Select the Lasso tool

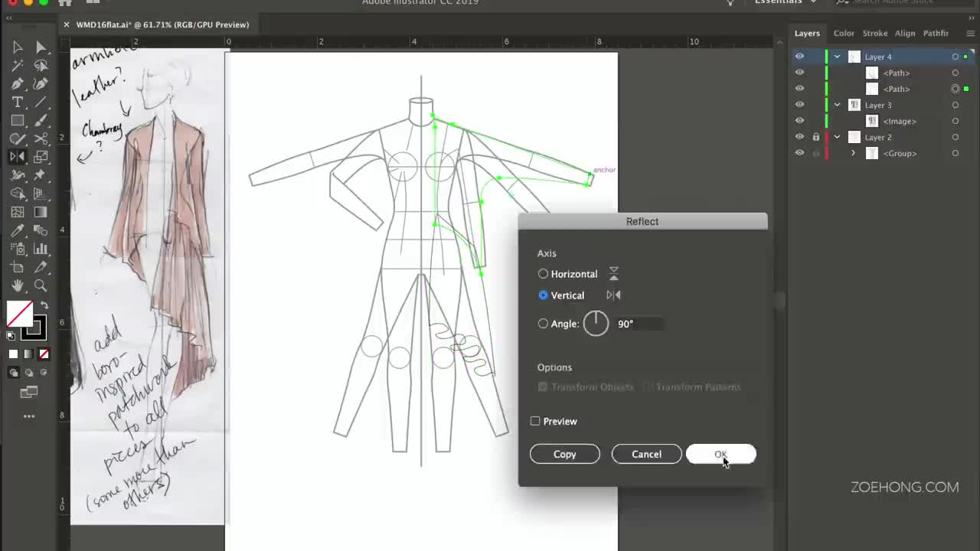click(41, 66)
